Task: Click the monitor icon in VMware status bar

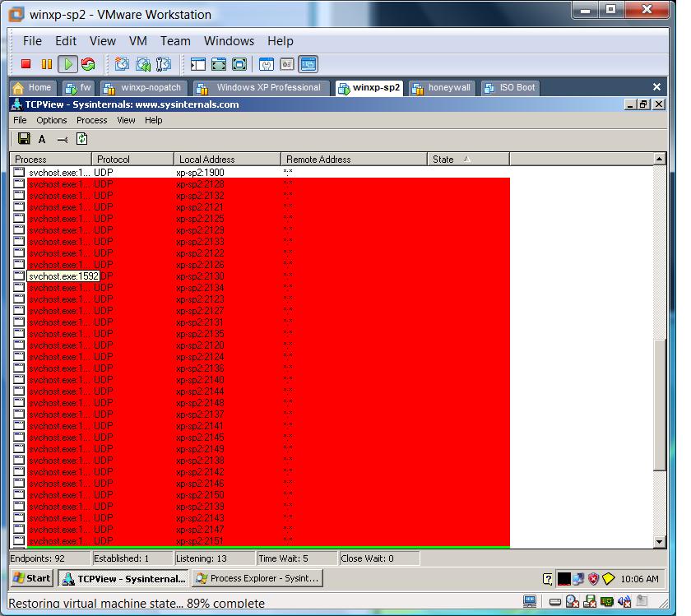Action: [x=530, y=601]
